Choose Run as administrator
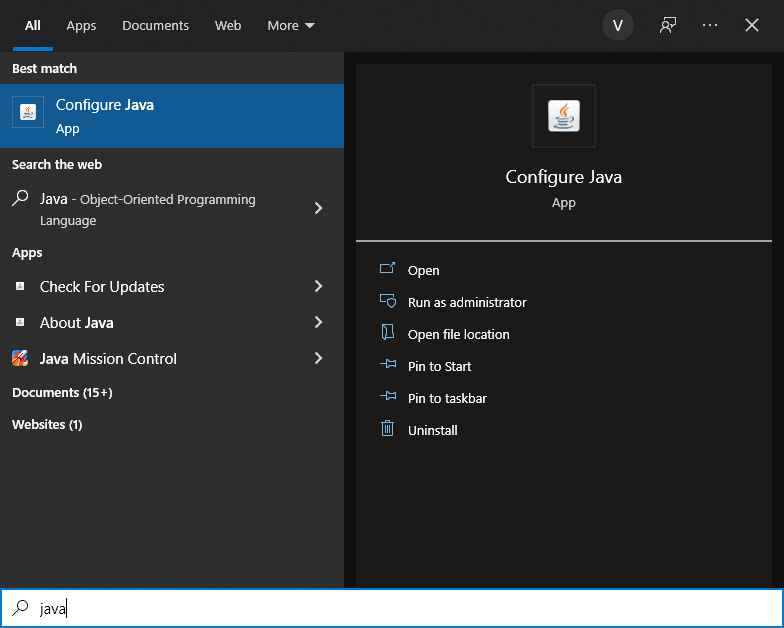The width and height of the screenshot is (784, 628). point(467,302)
